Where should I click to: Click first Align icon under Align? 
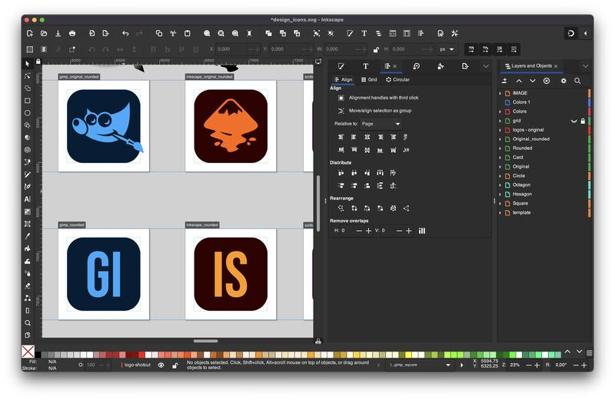(x=341, y=137)
